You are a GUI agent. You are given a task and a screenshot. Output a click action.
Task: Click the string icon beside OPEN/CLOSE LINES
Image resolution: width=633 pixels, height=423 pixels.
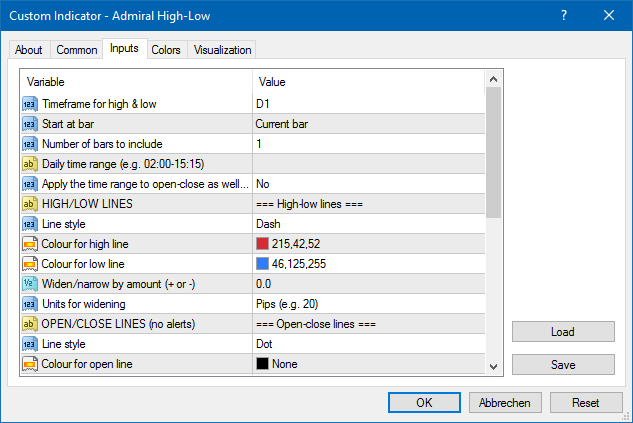pos(30,324)
